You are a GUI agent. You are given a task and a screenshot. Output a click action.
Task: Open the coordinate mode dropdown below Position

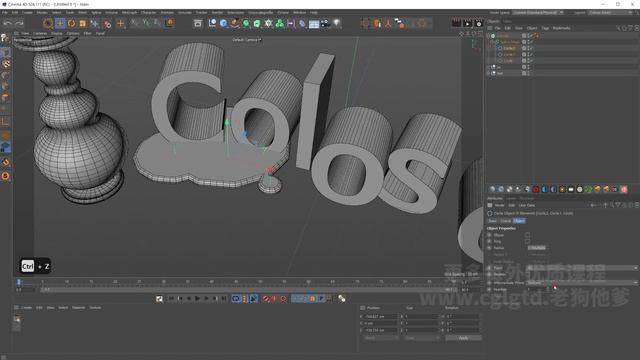pyautogui.click(x=381, y=338)
